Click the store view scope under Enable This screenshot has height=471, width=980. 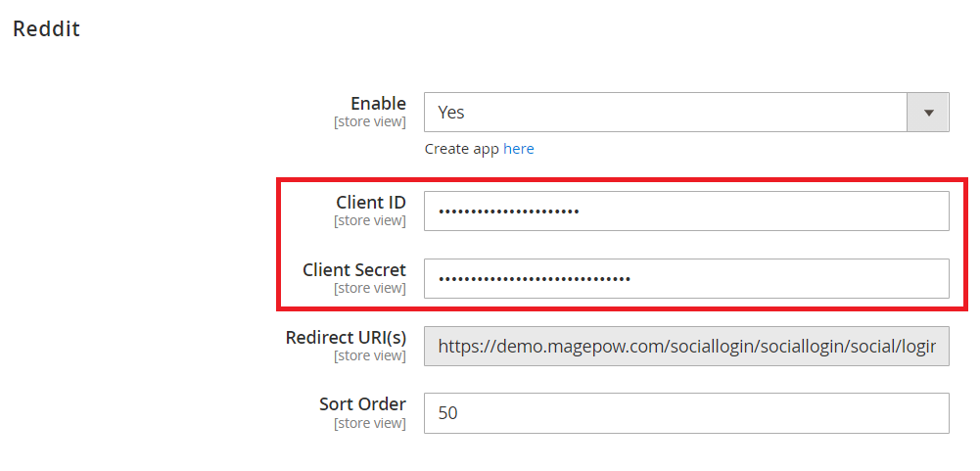pyautogui.click(x=370, y=122)
